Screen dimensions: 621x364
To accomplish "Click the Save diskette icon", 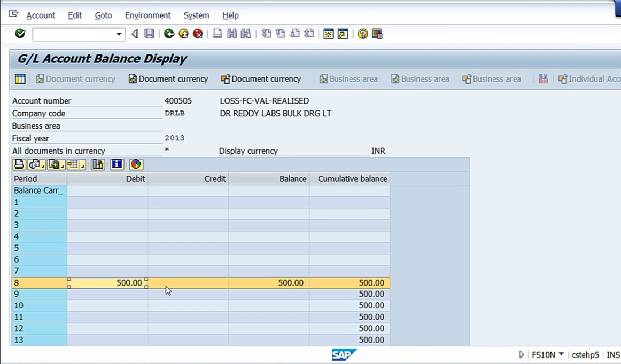I will (149, 34).
